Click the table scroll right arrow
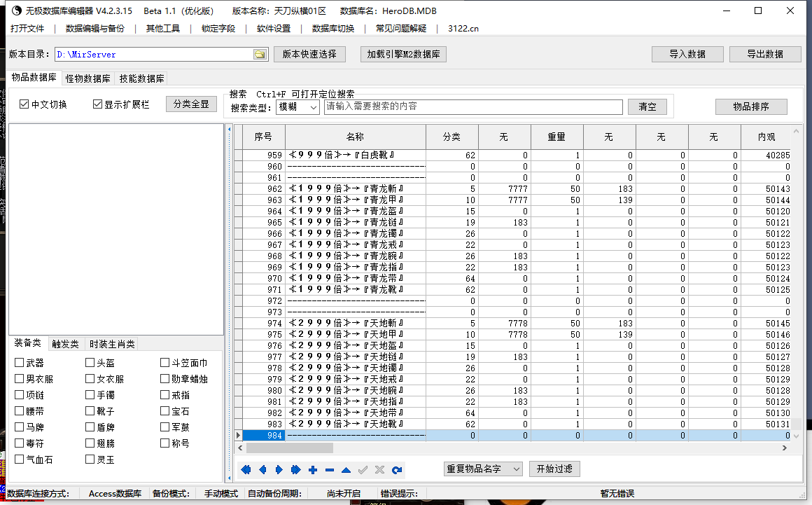 pos(785,448)
